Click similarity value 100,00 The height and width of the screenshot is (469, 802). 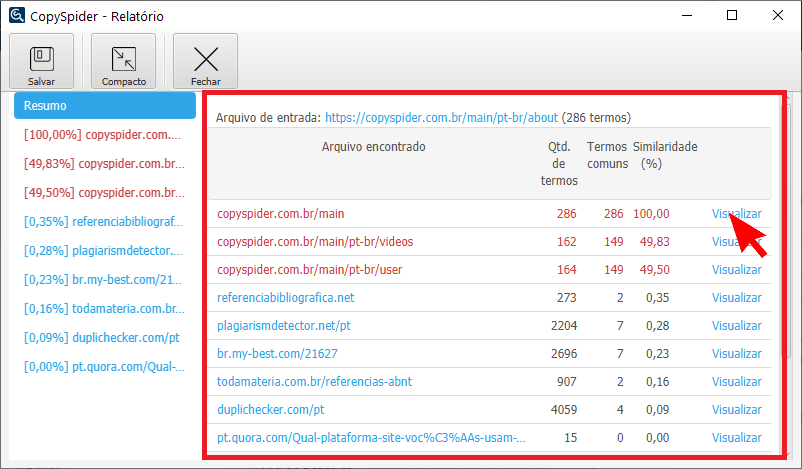pyautogui.click(x=651, y=214)
